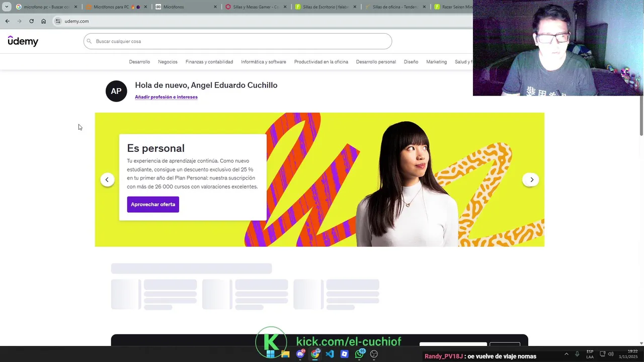The height and width of the screenshot is (362, 644).
Task: Open Roblox from the taskbar
Action: (344, 354)
